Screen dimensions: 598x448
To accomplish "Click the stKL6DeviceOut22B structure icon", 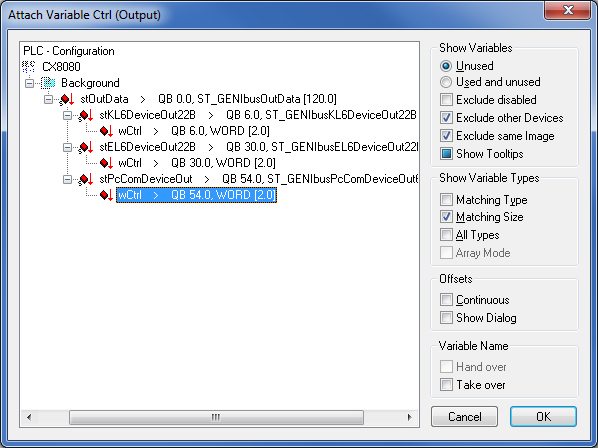I will click(x=85, y=115).
